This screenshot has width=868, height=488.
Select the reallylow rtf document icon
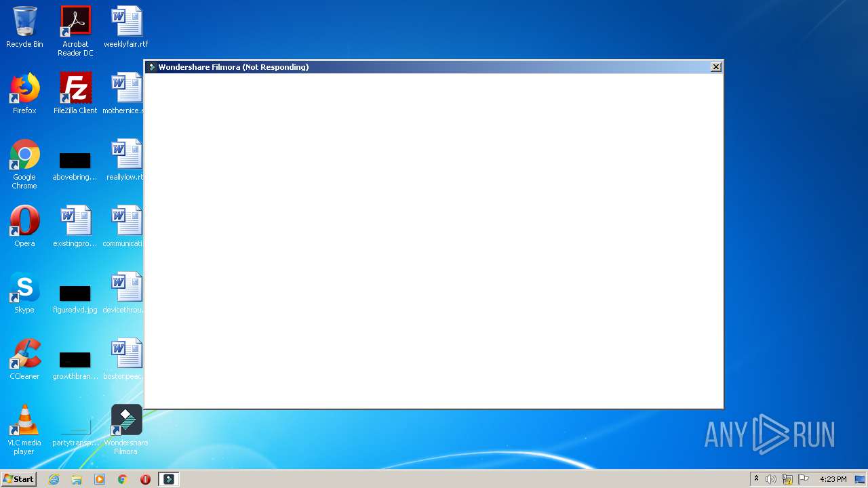[x=125, y=160]
